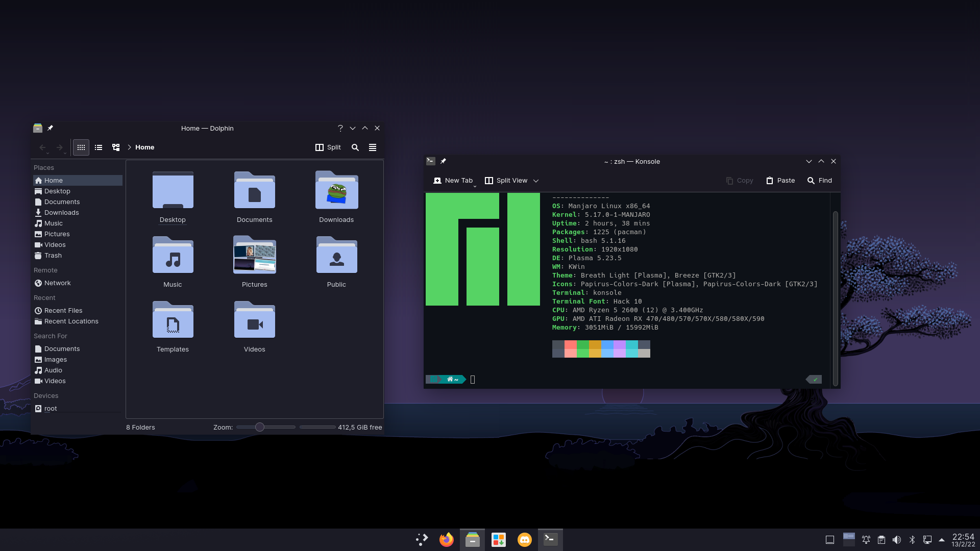The height and width of the screenshot is (551, 980).
Task: Switch Dolphin to details list view
Action: 99,147
